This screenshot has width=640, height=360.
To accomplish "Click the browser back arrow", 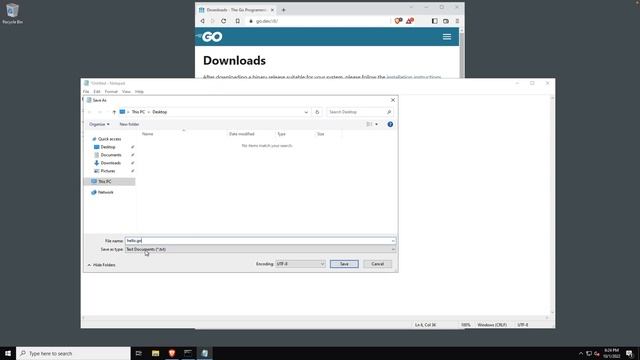I will (x=202, y=21).
